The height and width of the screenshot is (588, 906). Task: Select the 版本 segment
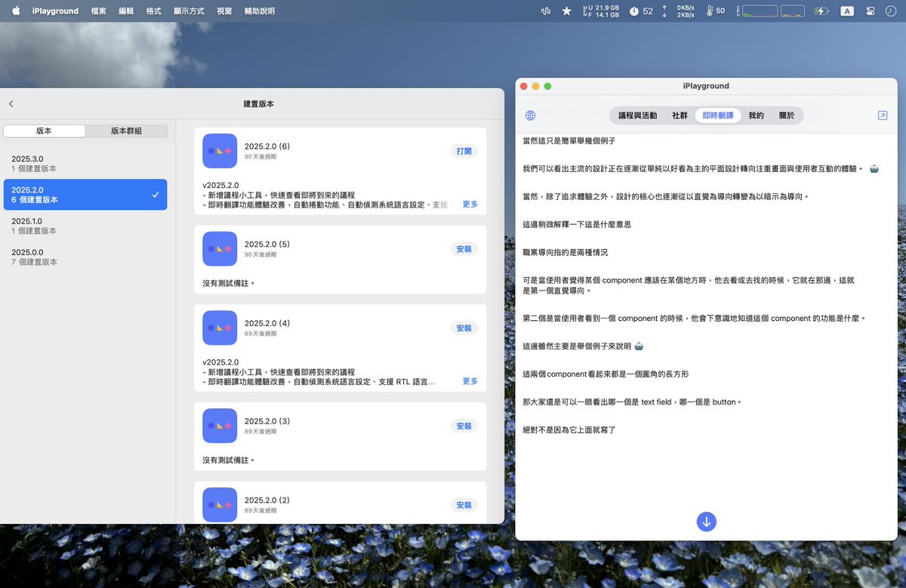pos(44,131)
